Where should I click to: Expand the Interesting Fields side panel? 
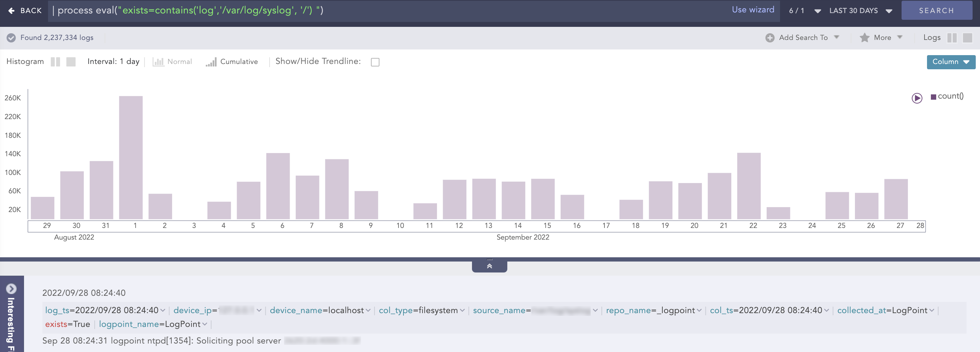tap(11, 289)
